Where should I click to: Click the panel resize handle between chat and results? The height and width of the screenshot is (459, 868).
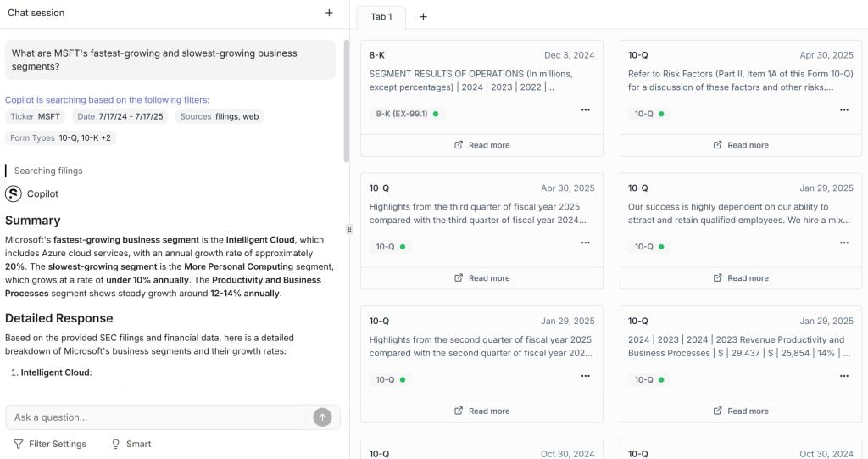click(x=349, y=229)
